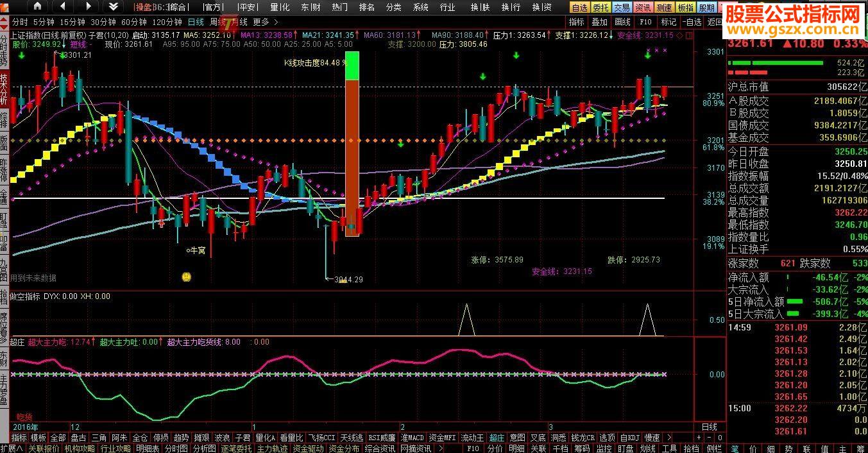Open the 排名 menu
Image resolution: width=868 pixels, height=453 pixels.
point(367,7)
